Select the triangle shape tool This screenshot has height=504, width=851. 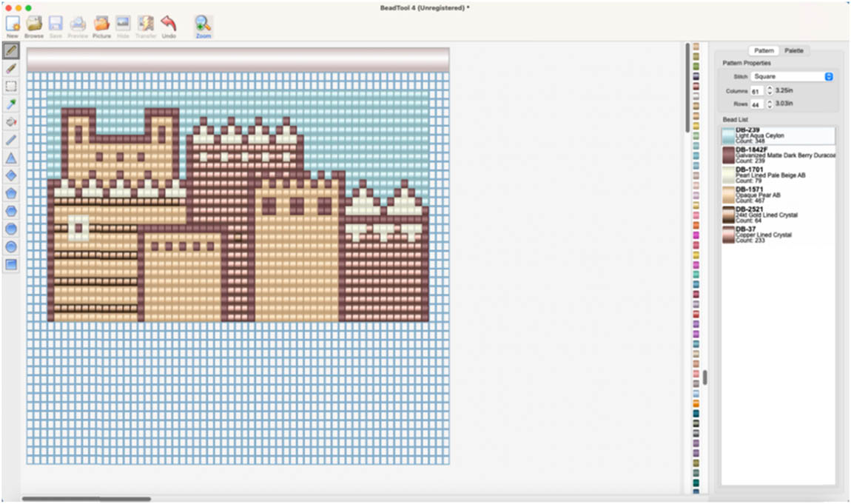[11, 158]
